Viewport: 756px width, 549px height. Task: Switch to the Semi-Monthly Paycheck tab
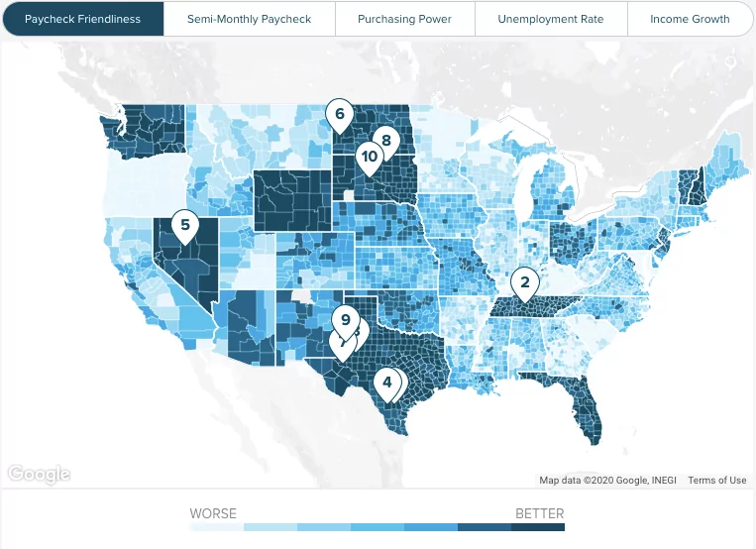coord(249,19)
